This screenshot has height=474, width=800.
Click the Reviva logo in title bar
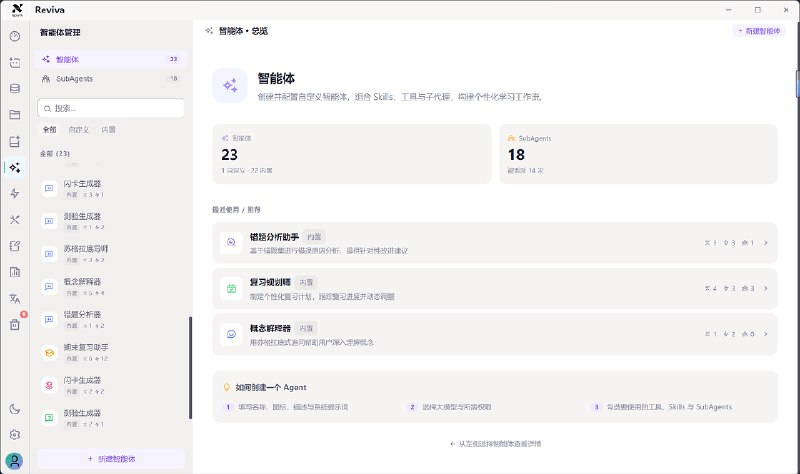(x=17, y=10)
